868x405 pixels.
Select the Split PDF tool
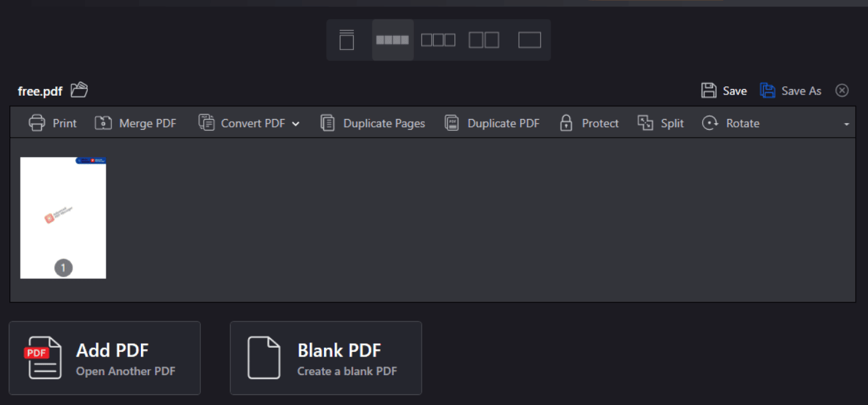click(660, 123)
